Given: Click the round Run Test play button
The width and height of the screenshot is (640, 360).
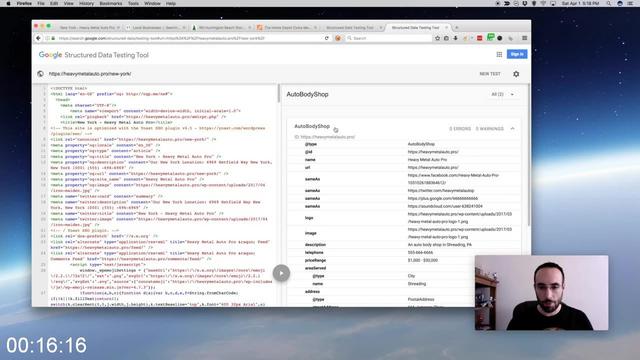Looking at the screenshot, I should point(281,273).
